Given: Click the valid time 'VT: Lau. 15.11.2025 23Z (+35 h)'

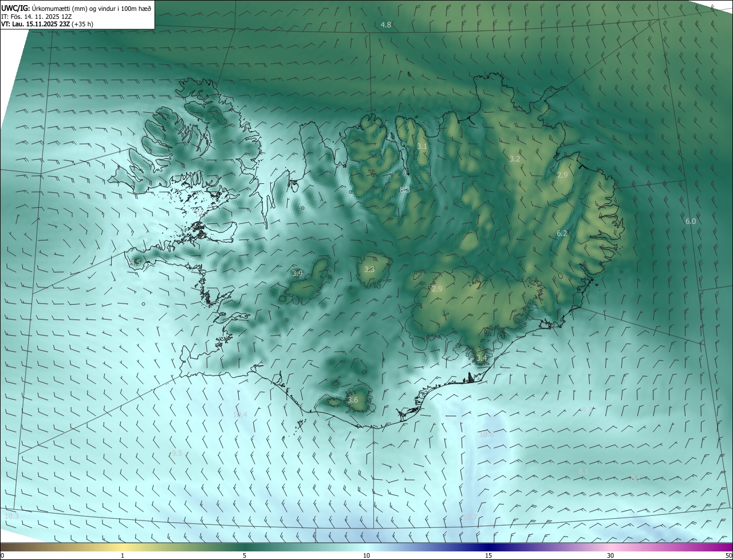Looking at the screenshot, I should 47,24.
